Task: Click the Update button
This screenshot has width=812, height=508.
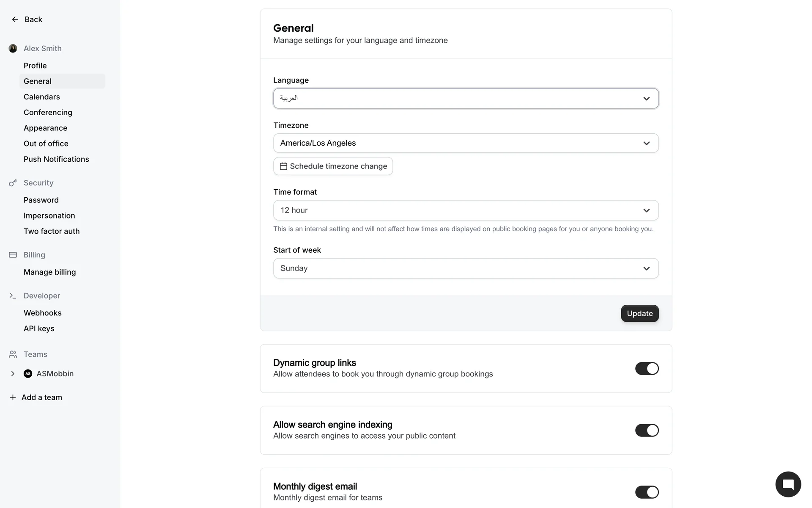Action: [639, 313]
